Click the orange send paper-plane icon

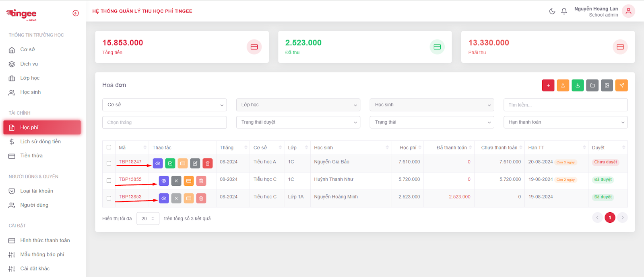coord(621,85)
